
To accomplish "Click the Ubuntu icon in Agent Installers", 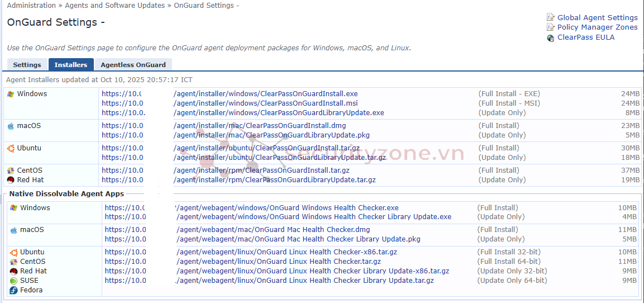I will pos(11,148).
